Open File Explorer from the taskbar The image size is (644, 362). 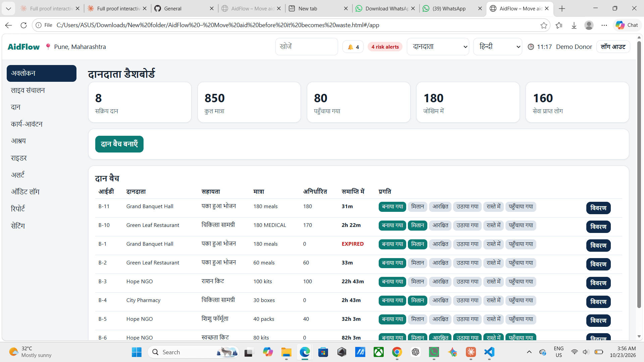[286, 352]
